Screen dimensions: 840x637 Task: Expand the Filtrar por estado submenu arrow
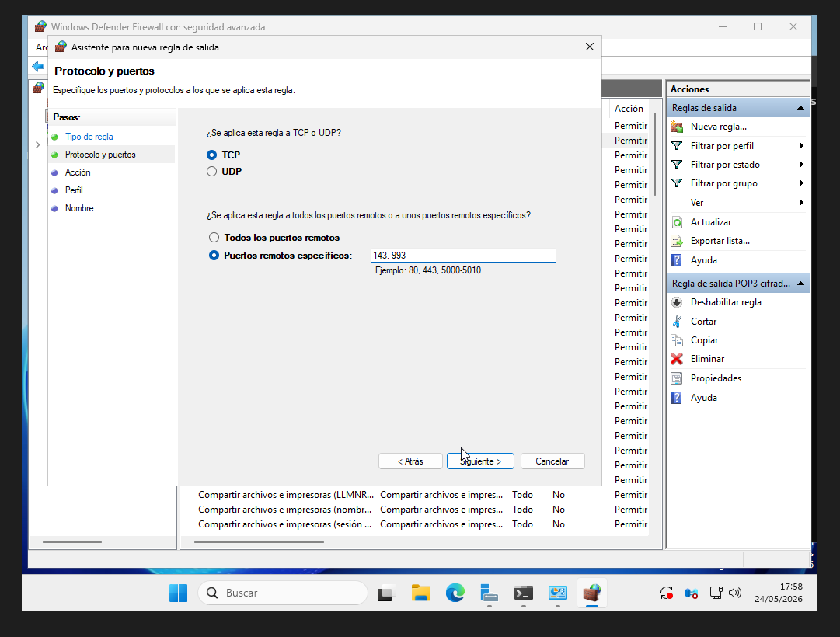tap(801, 165)
